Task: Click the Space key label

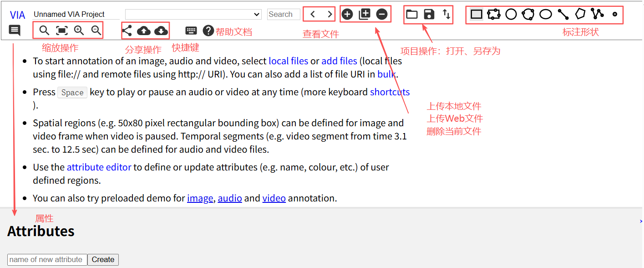Action: 72,93
